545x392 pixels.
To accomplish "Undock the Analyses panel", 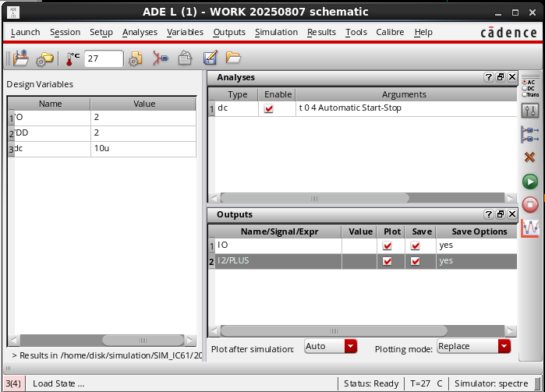I will [501, 77].
